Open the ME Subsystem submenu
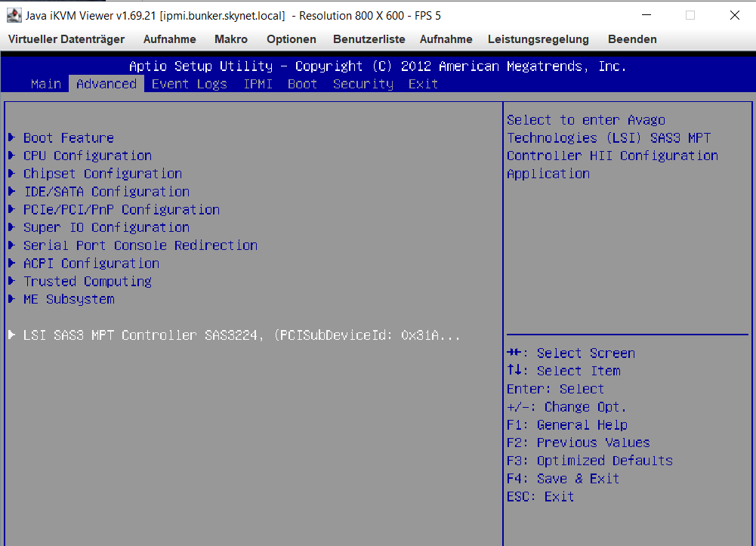756x546 pixels. pyautogui.click(x=69, y=299)
